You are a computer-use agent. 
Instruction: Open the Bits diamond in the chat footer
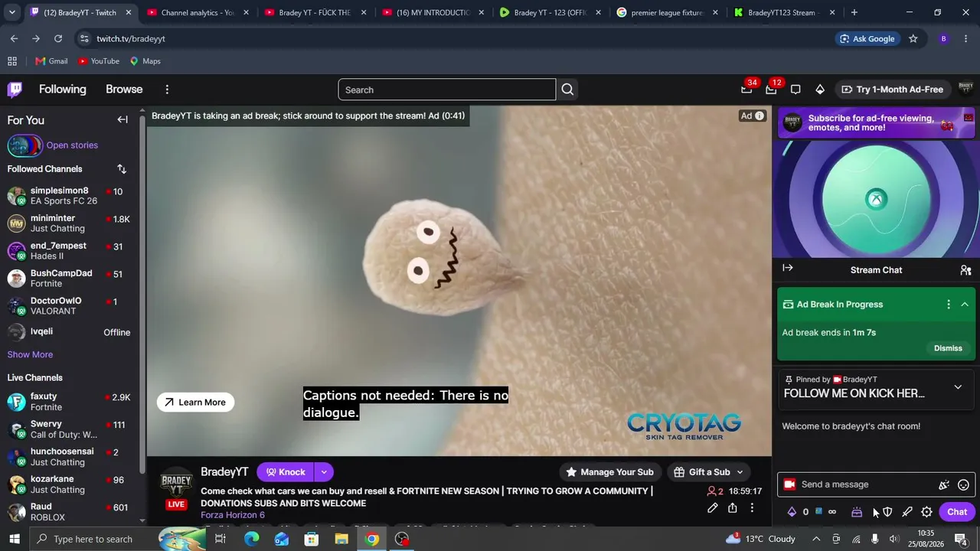pos(792,512)
